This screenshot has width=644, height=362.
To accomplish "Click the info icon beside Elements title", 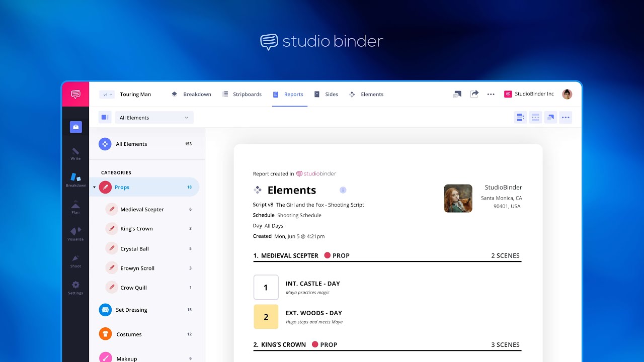I will (x=343, y=190).
